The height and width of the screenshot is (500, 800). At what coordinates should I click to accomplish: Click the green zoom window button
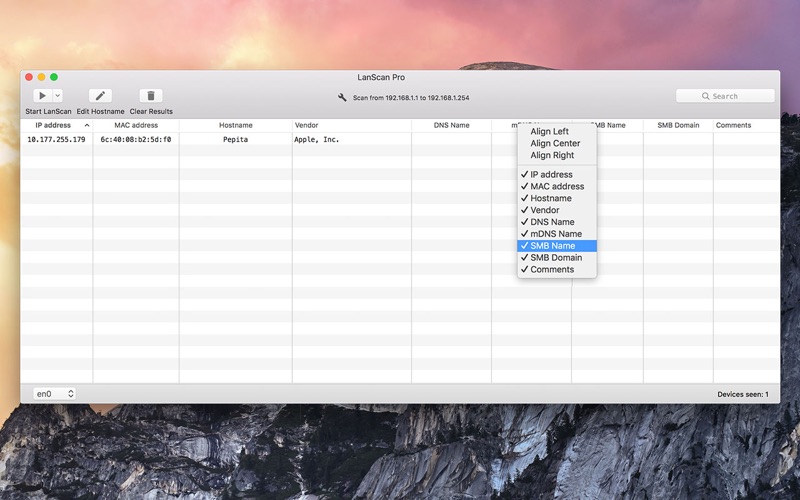pos(54,77)
